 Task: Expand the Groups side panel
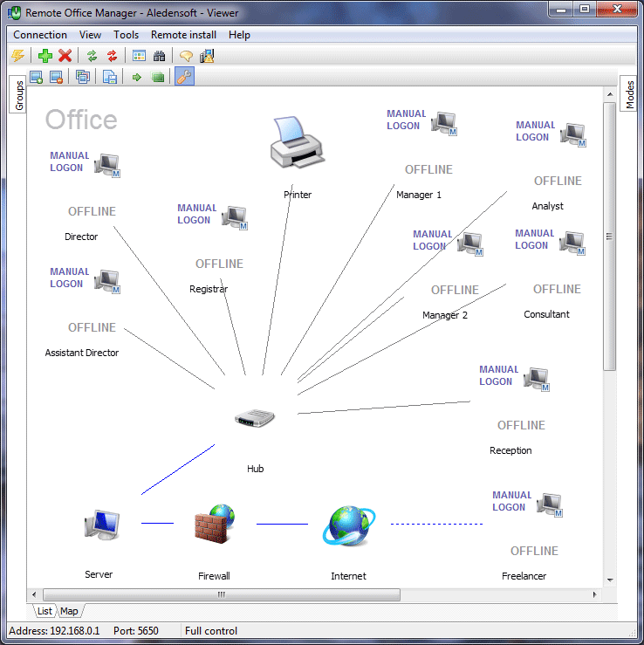click(x=18, y=94)
